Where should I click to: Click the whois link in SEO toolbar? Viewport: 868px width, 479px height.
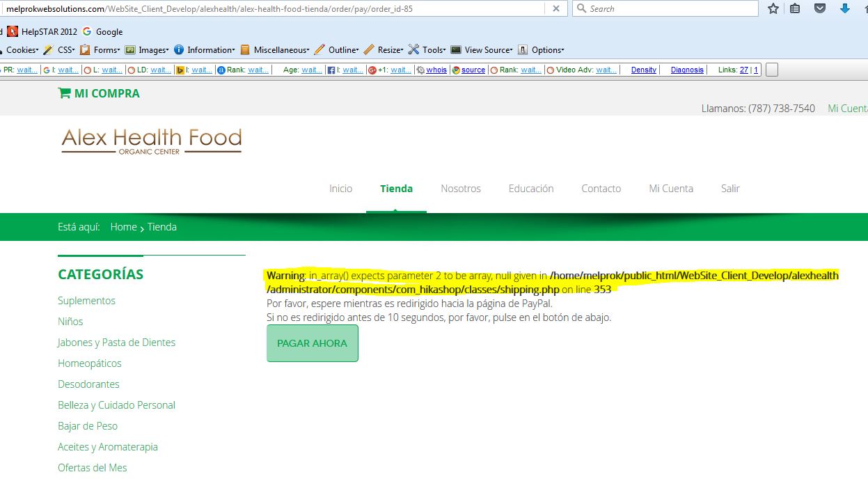(436, 70)
